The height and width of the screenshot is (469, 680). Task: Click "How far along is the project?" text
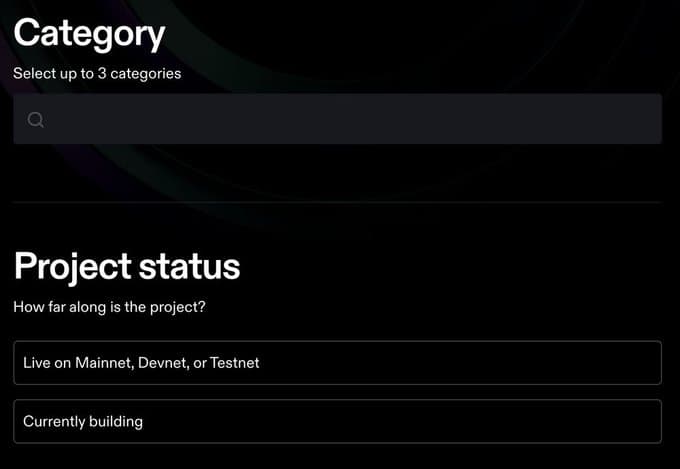[x=109, y=306]
